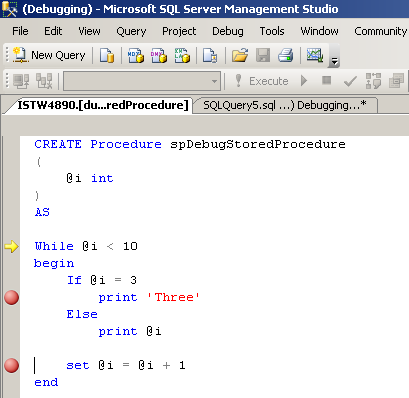Click the Parse checkmark icon
Viewport: 409px width, 398px height.
[x=350, y=81]
